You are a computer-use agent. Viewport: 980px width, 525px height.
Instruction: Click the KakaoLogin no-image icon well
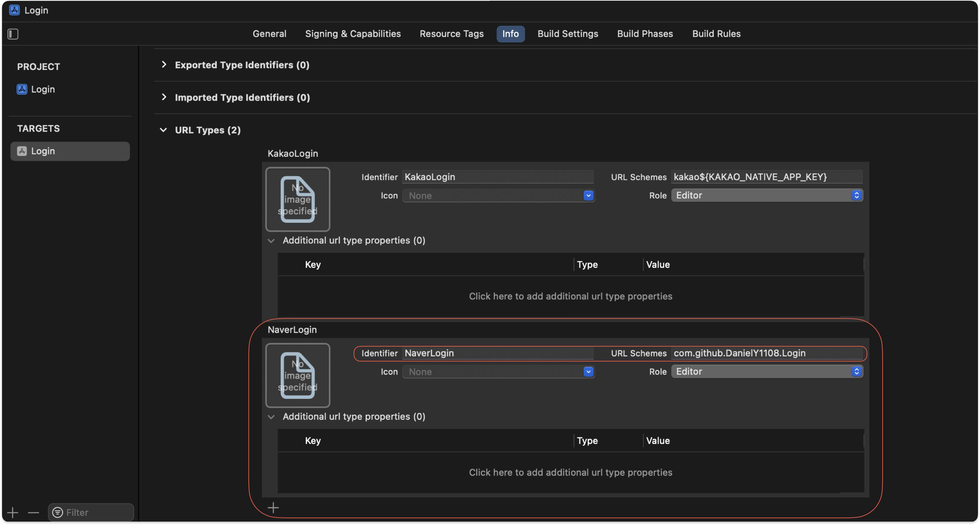click(x=298, y=199)
